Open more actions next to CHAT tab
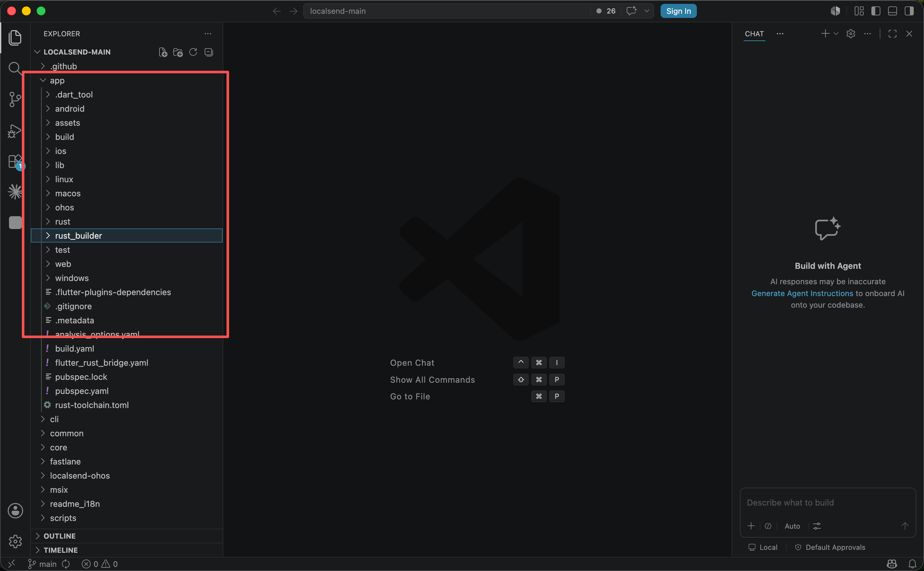This screenshot has height=571, width=924. point(780,34)
